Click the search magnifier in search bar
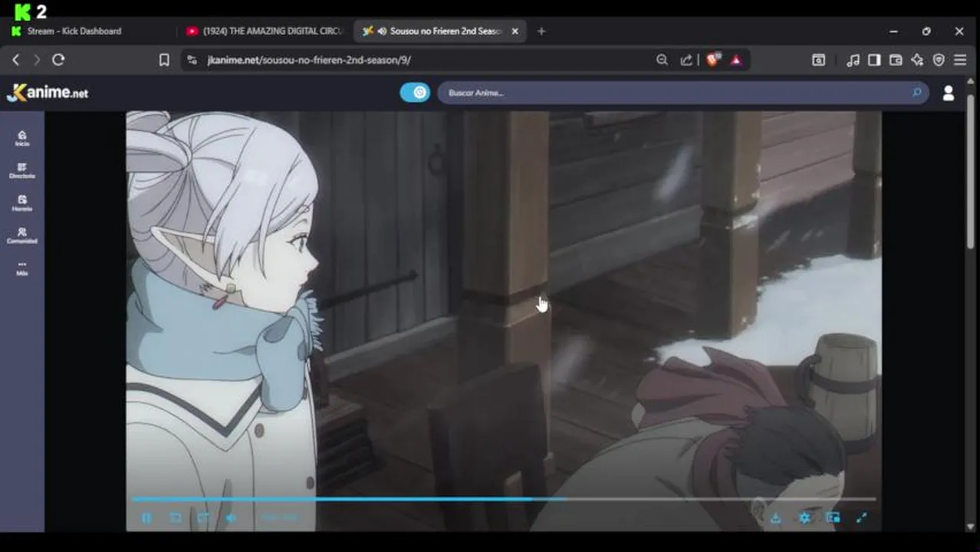980x552 pixels. pyautogui.click(x=917, y=93)
